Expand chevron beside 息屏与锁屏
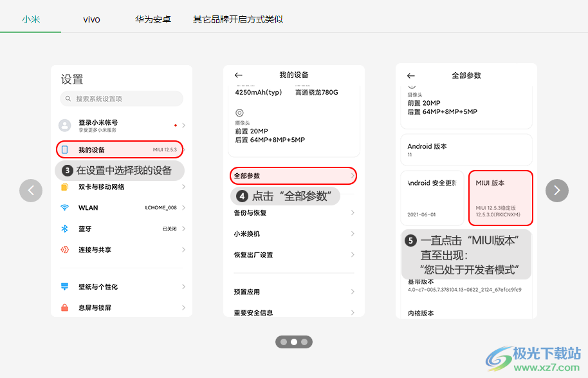The width and height of the screenshot is (588, 378). point(184,308)
